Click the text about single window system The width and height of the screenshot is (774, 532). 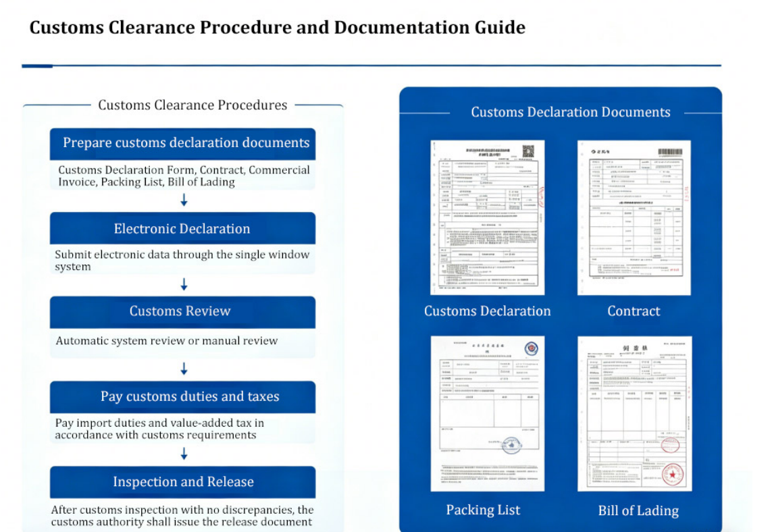(x=182, y=261)
